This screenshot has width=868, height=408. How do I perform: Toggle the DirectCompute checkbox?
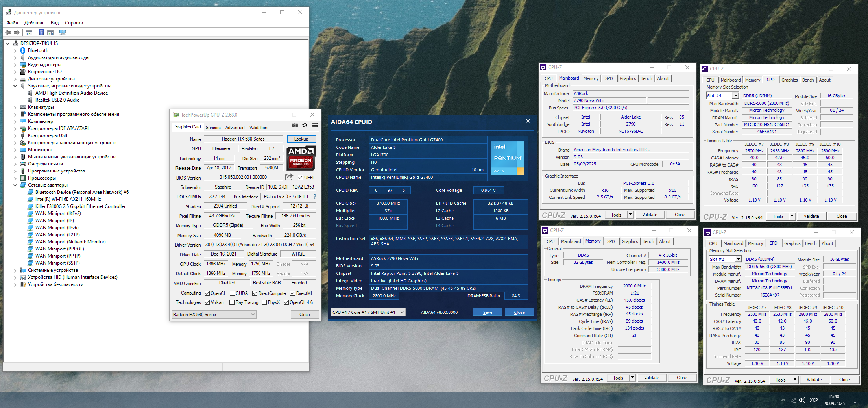tap(255, 293)
